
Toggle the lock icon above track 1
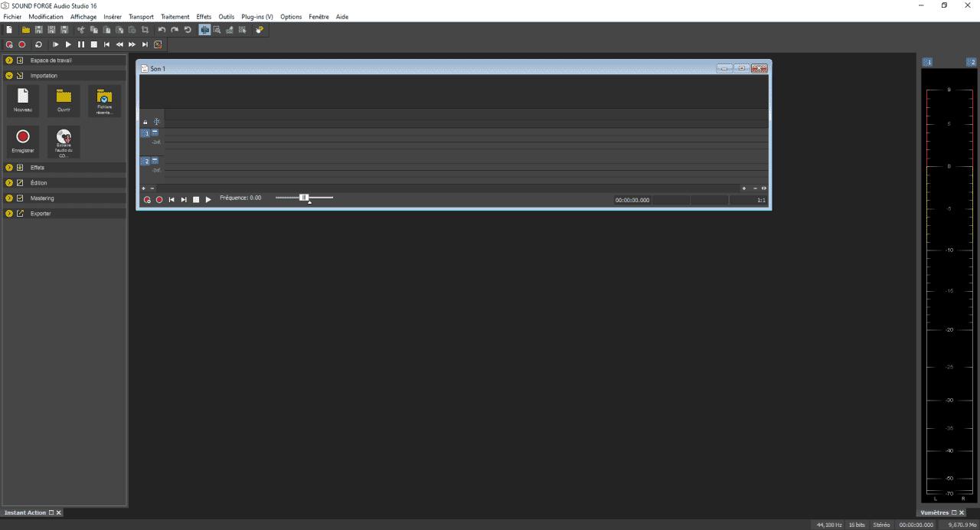point(145,121)
